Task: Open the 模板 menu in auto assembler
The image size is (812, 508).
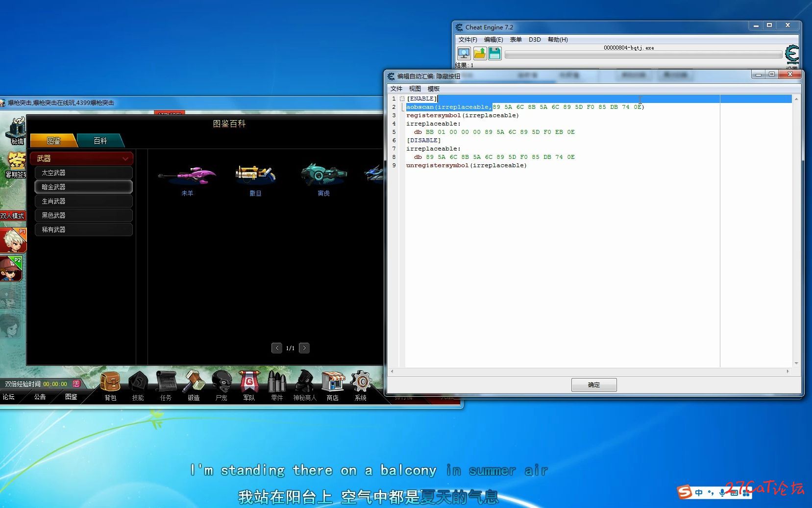Action: point(434,89)
